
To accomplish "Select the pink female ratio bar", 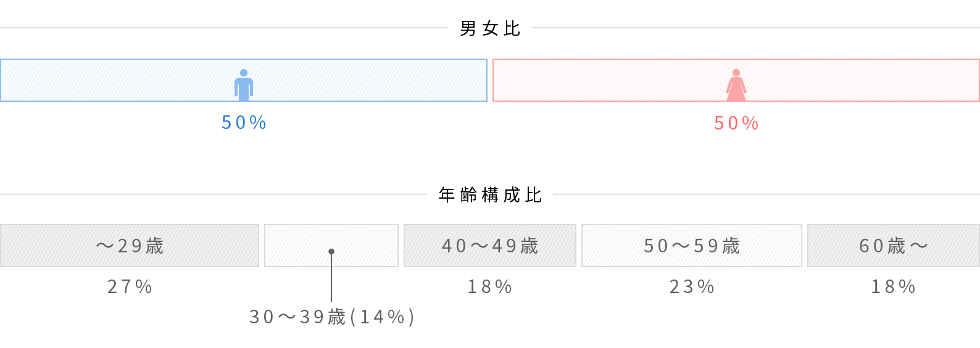I will [x=736, y=80].
